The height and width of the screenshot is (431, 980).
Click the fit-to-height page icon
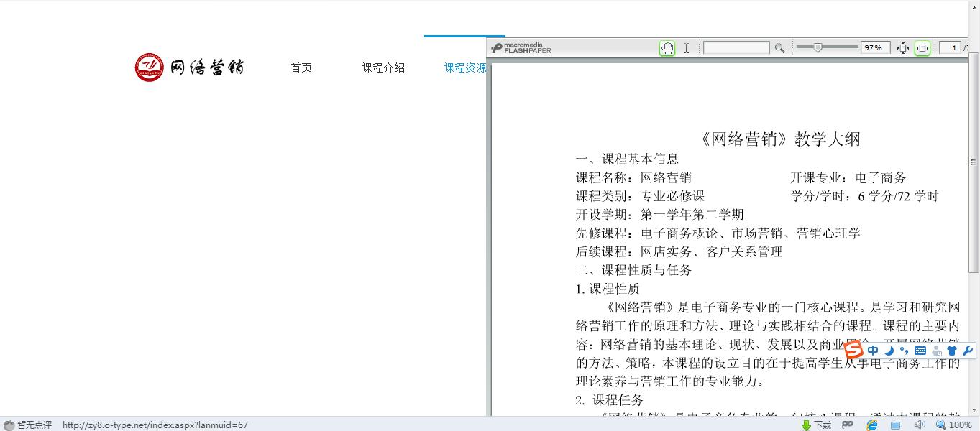[x=904, y=48]
